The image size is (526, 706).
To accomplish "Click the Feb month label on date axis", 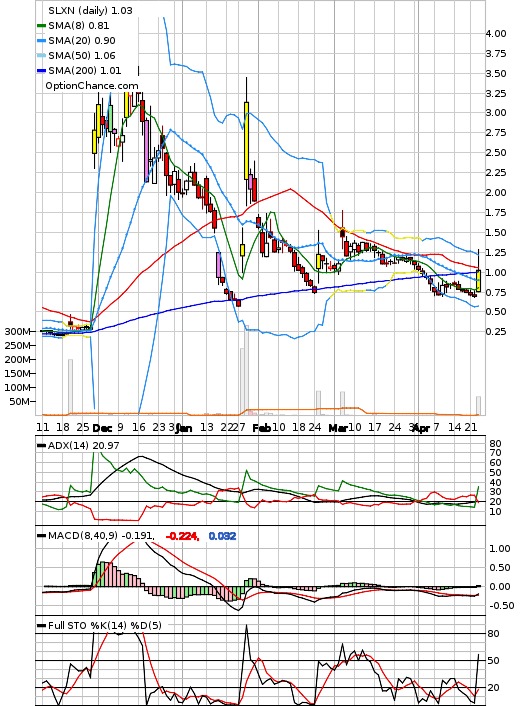I will click(x=261, y=428).
